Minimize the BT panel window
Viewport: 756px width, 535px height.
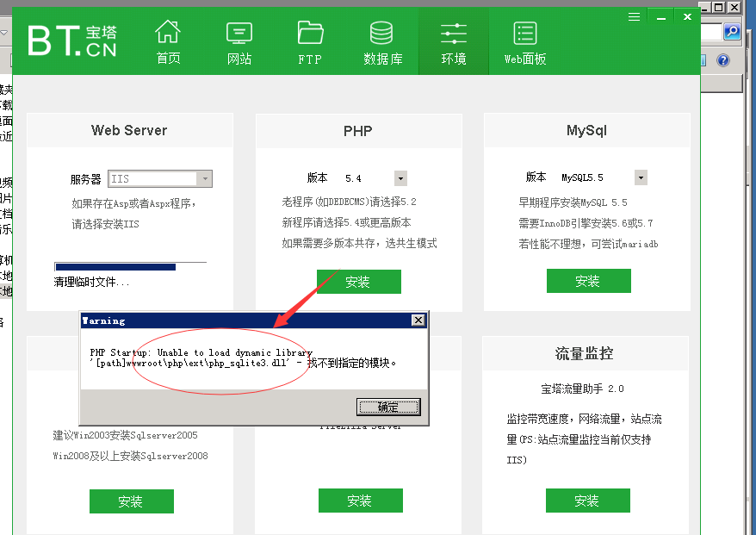(x=661, y=17)
